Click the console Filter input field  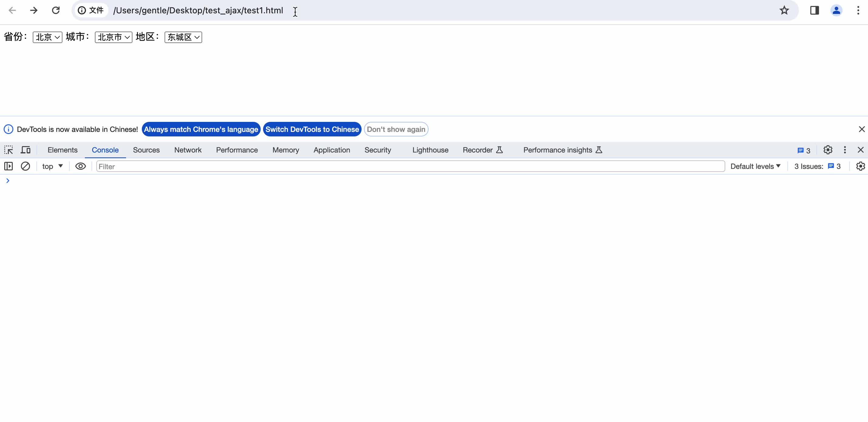(x=410, y=166)
